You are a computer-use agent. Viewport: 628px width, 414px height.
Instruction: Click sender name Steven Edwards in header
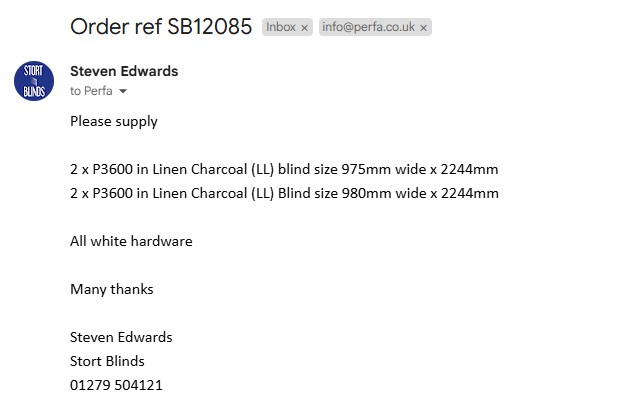(x=124, y=71)
